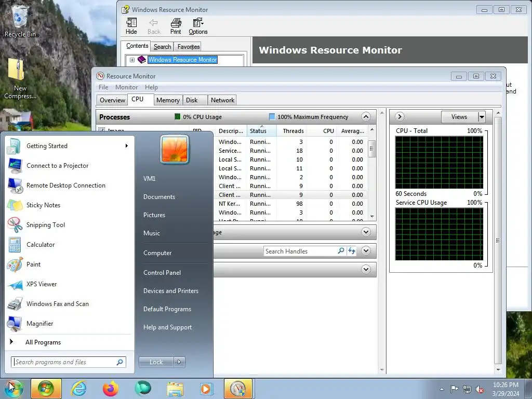Select the Search tab in help window
Screen dimensions: 532x399
[x=162, y=47]
